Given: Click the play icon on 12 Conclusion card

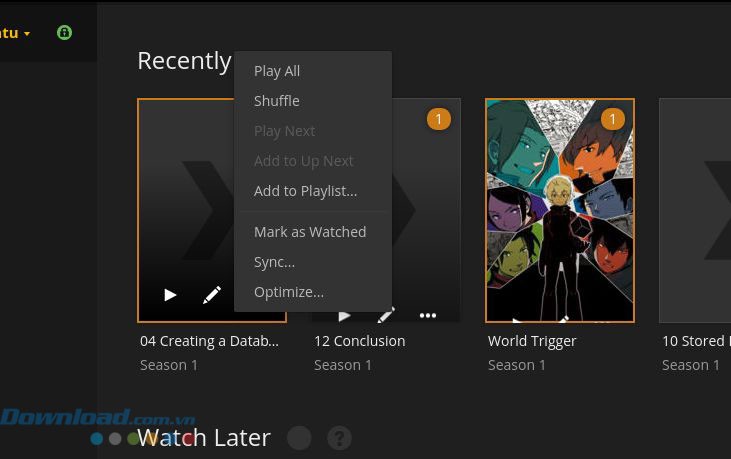Looking at the screenshot, I should pyautogui.click(x=345, y=316).
